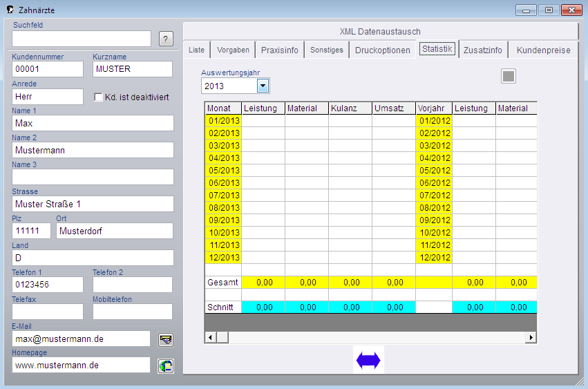This screenshot has height=389, width=588.
Task: Click the E-Mail field max@mustermann.de
Action: (x=81, y=339)
